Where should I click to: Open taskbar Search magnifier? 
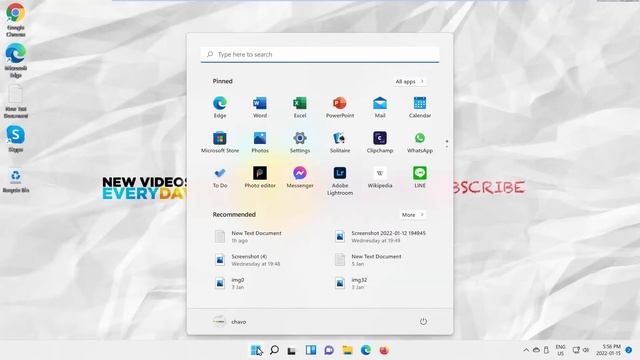point(274,350)
